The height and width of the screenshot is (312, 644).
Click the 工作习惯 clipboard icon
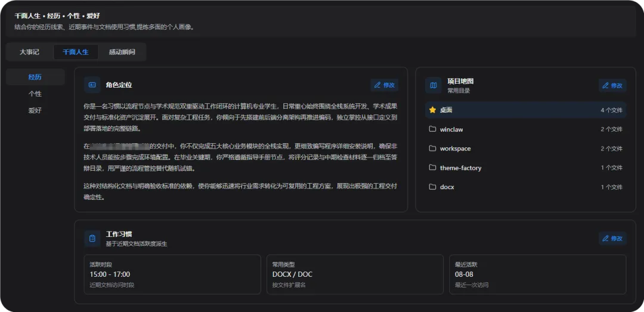pyautogui.click(x=92, y=239)
